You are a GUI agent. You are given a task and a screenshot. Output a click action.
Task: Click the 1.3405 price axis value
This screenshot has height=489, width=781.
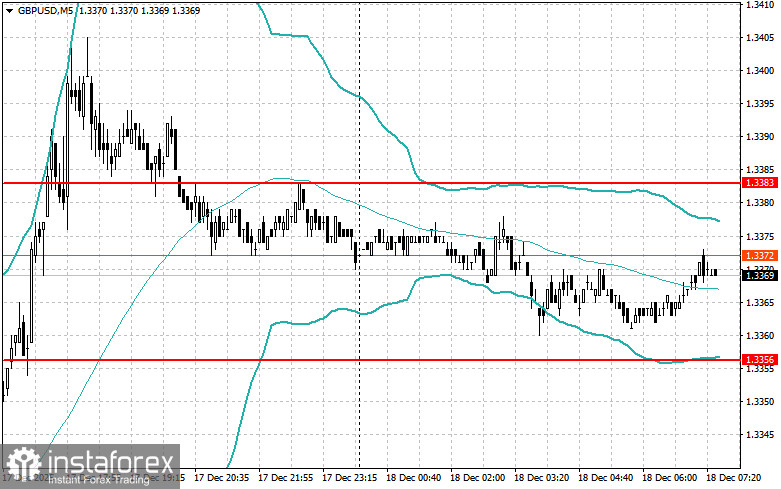(760, 38)
